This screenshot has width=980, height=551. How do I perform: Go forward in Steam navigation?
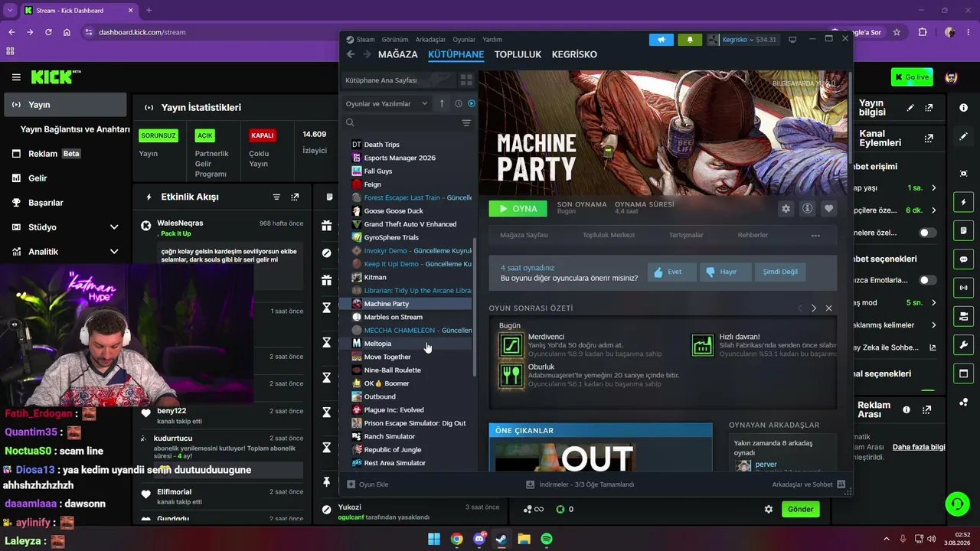pyautogui.click(x=367, y=54)
